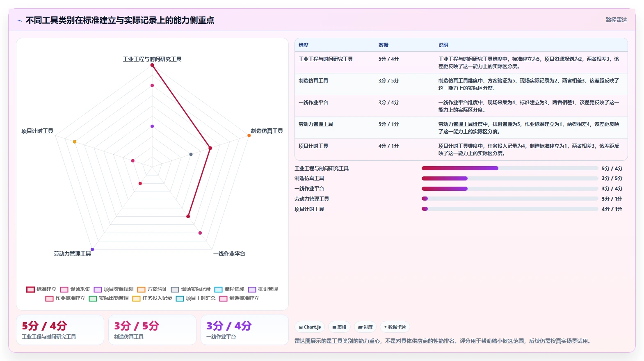This screenshot has width=644, height=361.
Task: Toggle the 实际出勤管理 legend series
Action: [x=109, y=298]
